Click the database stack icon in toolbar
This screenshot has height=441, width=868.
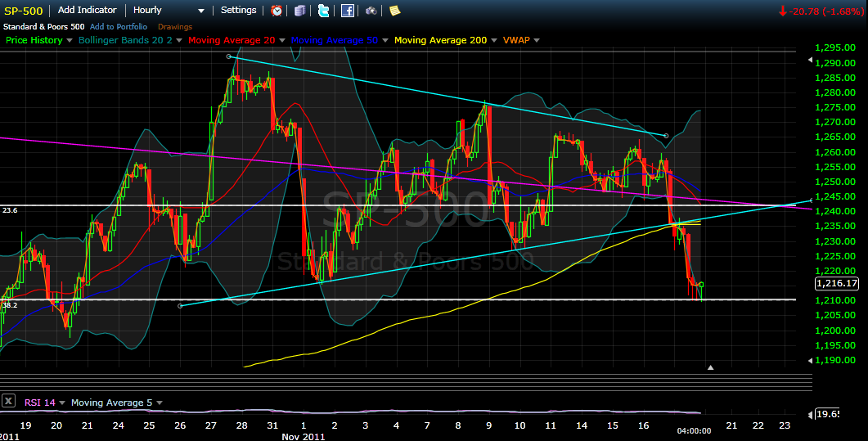click(x=300, y=11)
